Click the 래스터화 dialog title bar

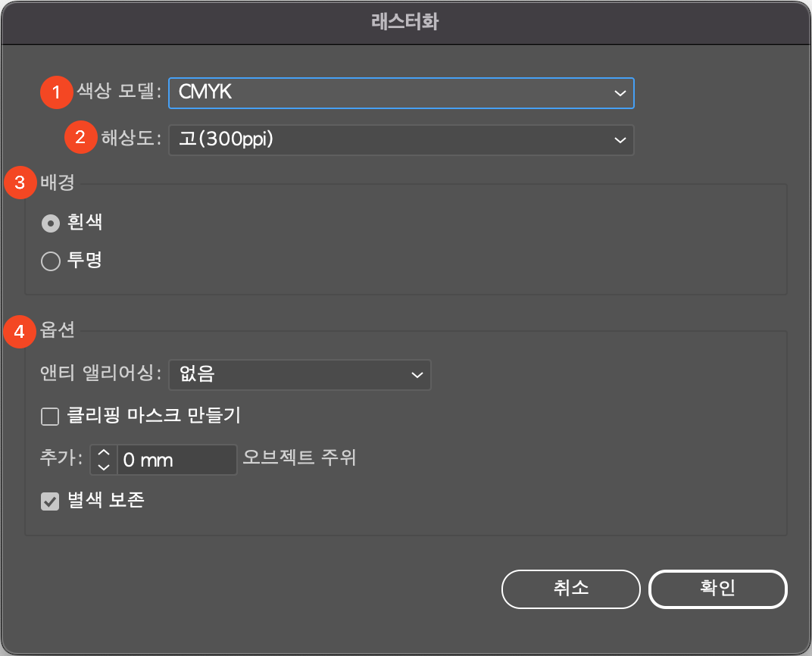(x=406, y=23)
